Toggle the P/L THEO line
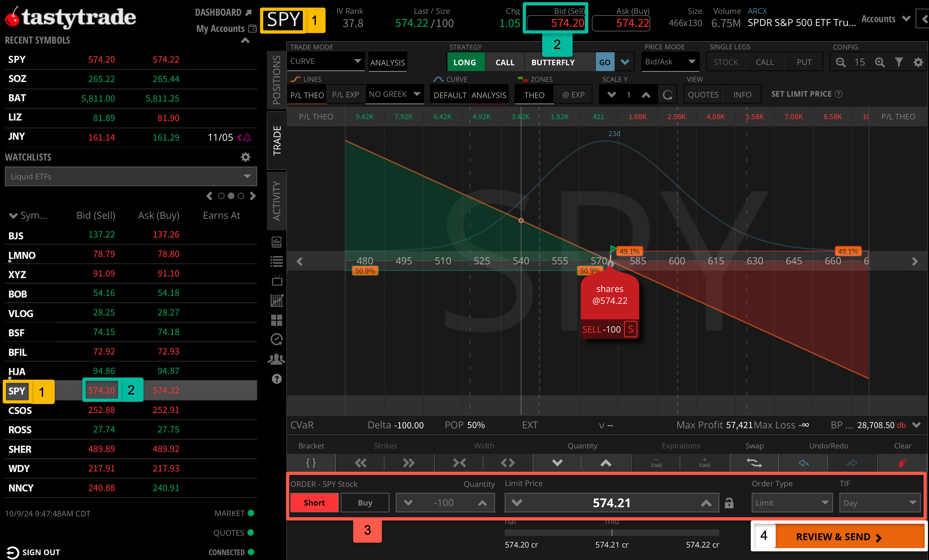 tap(307, 95)
